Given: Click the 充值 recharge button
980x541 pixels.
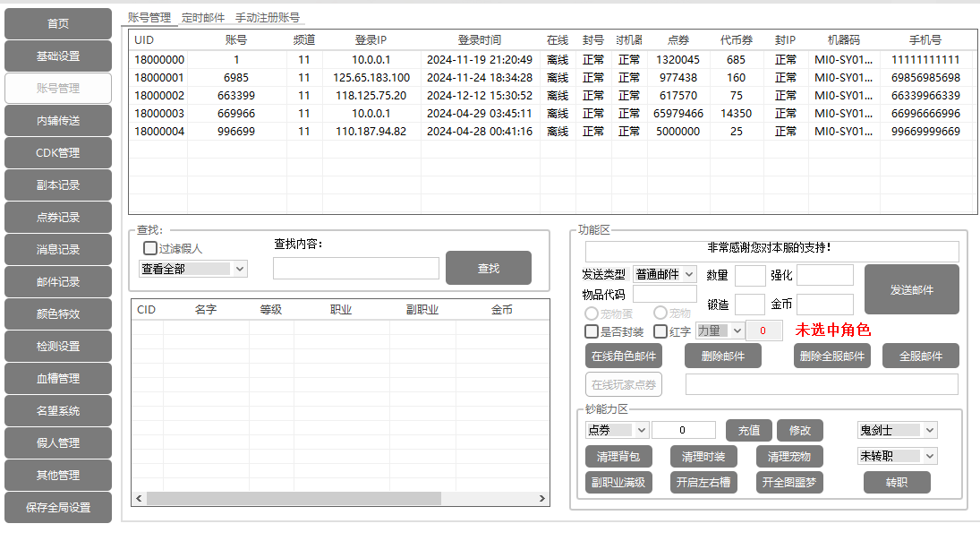Looking at the screenshot, I should coord(748,431).
